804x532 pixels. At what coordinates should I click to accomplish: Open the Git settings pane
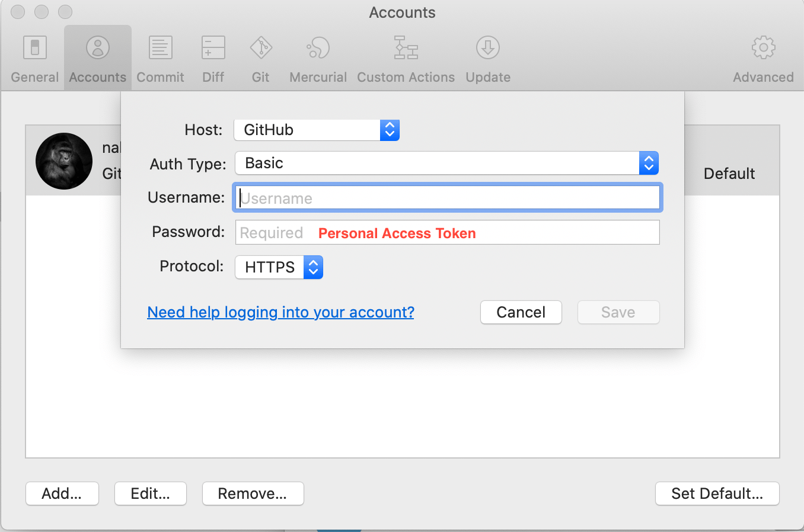point(260,56)
